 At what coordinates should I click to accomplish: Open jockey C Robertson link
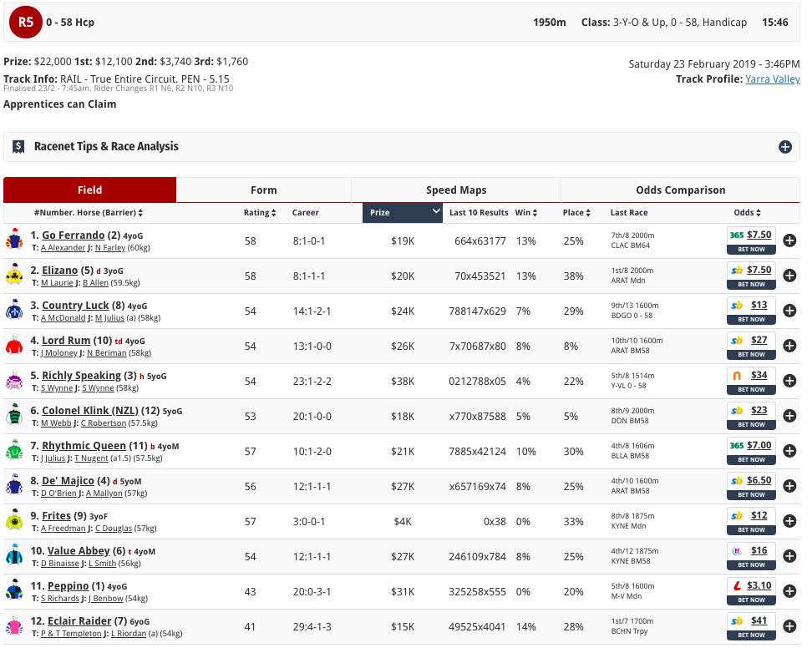point(104,423)
